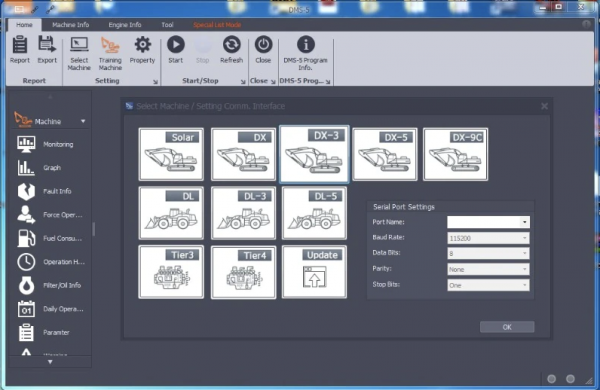Viewport: 600px width, 390px height.
Task: Expand the Close group launcher arrow
Action: 273,82
